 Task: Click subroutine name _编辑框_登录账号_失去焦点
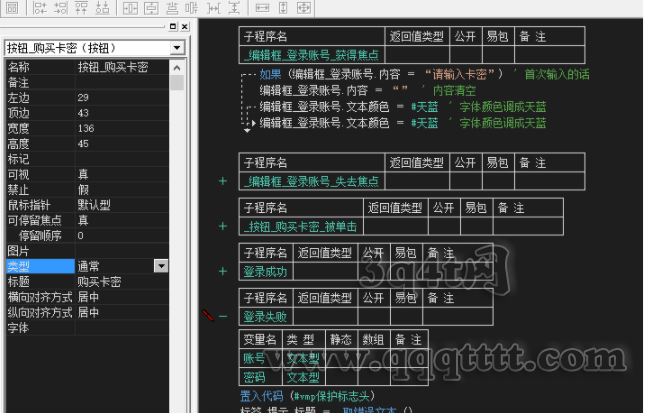coord(311,181)
